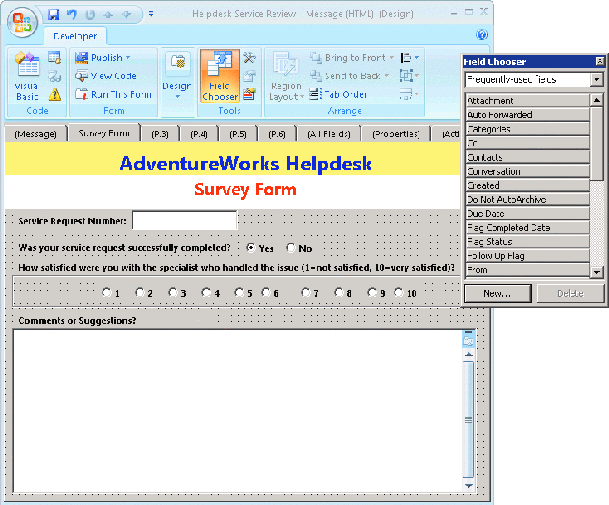Select satisfaction rating 2
Image resolution: width=609 pixels, height=505 pixels.
point(139,293)
